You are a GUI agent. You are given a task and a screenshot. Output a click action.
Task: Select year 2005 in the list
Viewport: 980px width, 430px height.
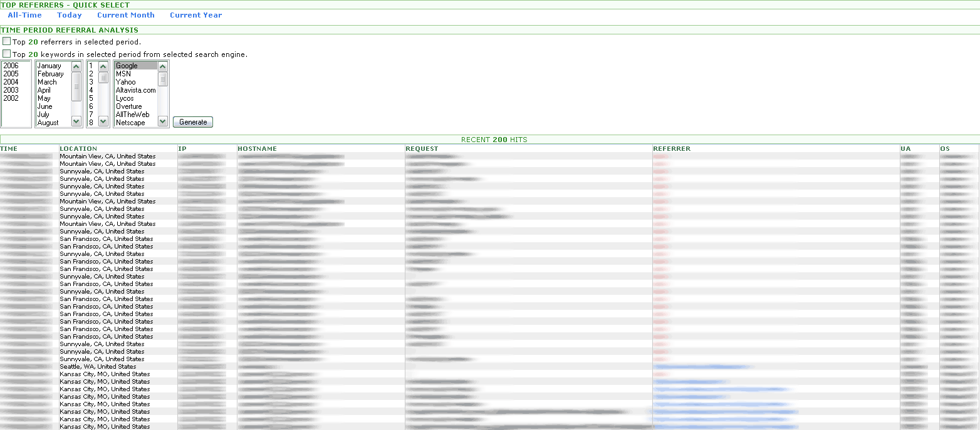[x=16, y=74]
